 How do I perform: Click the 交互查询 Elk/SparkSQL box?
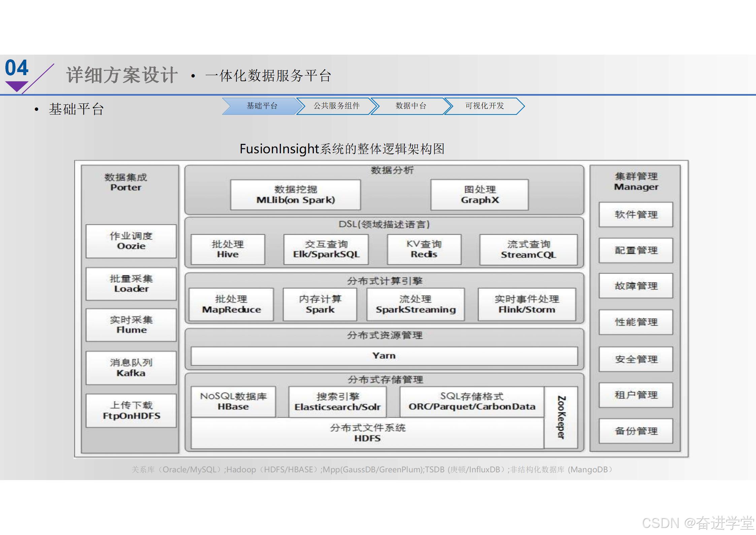coord(326,249)
